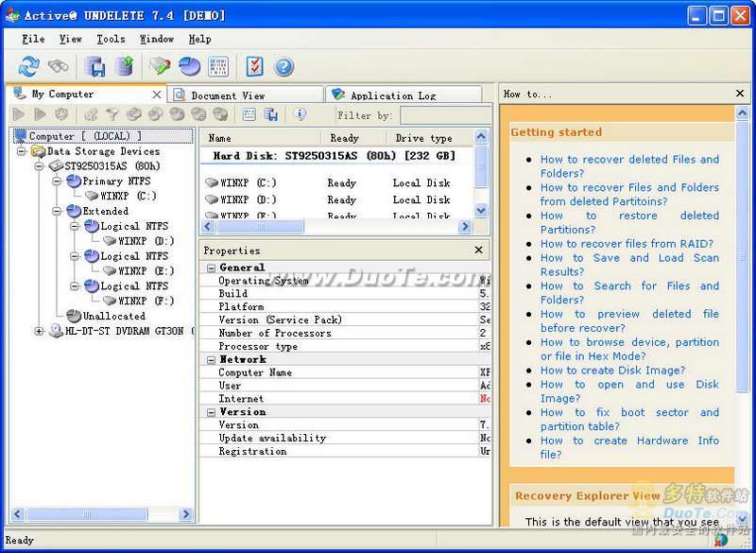
Task: Open 'How to recover deleted Files and Folders?' link
Action: [x=629, y=166]
